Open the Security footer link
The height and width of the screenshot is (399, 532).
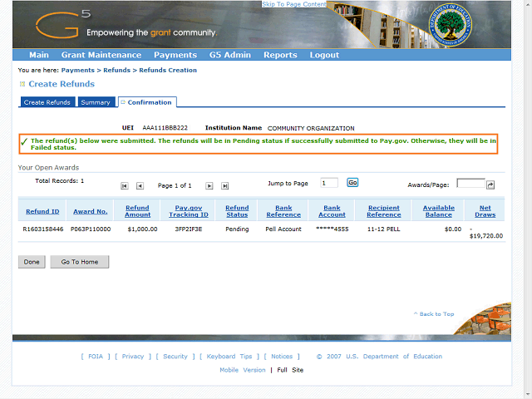click(175, 357)
